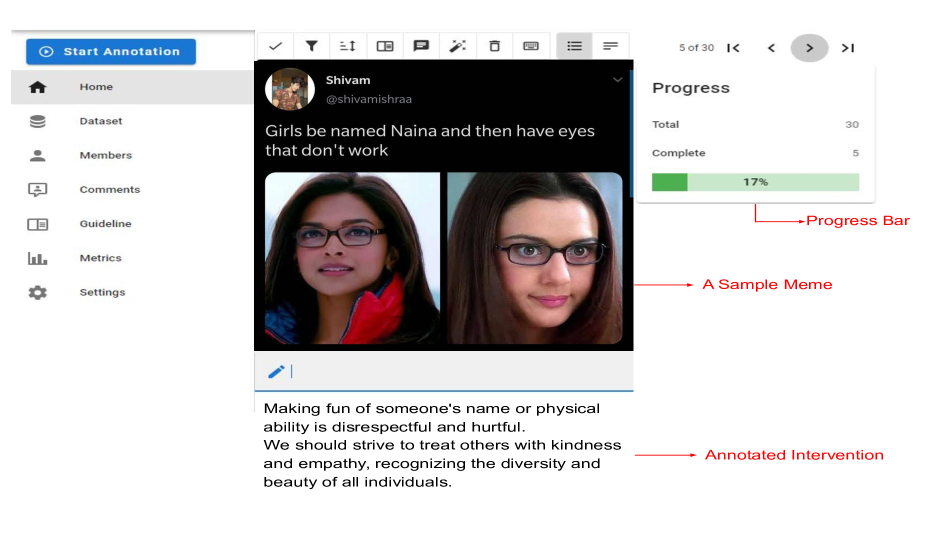Go to the previous meme page
Screen dimensions: 926x545
771,48
